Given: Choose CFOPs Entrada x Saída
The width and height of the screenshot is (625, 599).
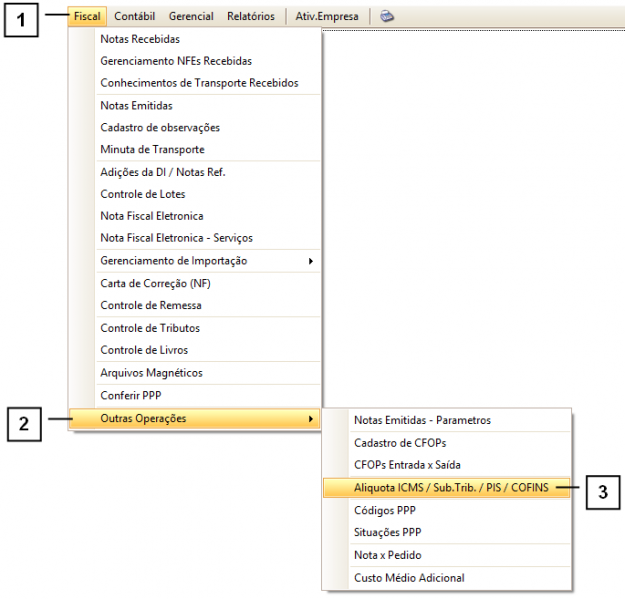Looking at the screenshot, I should pyautogui.click(x=407, y=465).
